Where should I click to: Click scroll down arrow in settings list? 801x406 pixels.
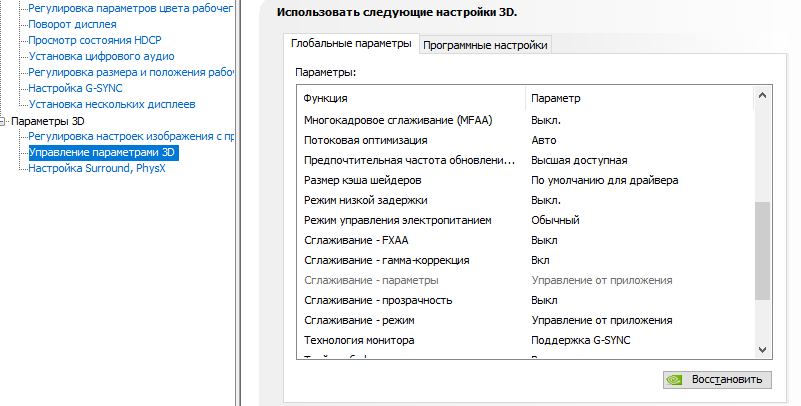pyautogui.click(x=762, y=349)
